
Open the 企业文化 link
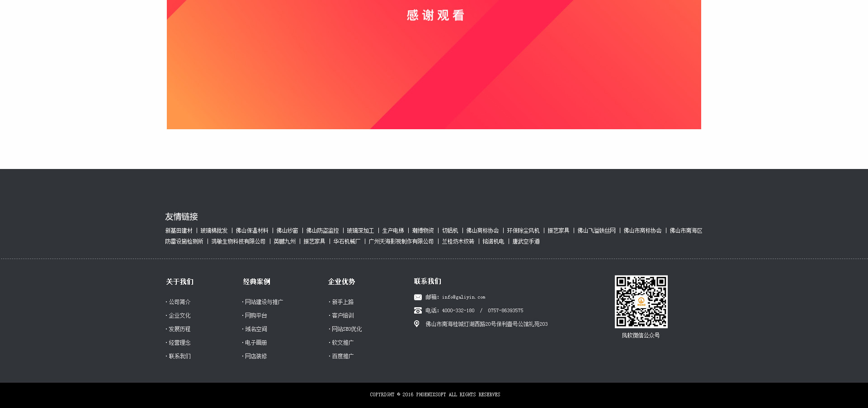click(x=179, y=316)
